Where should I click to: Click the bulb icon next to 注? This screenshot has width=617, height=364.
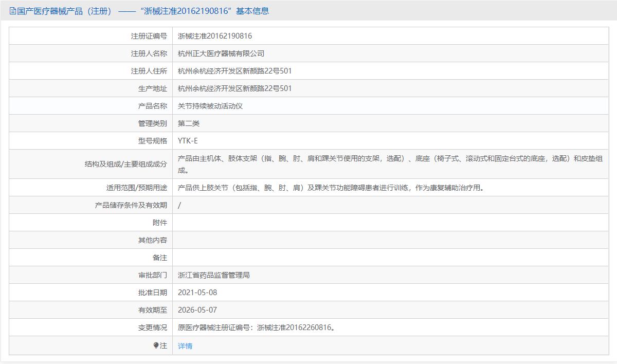(156, 345)
